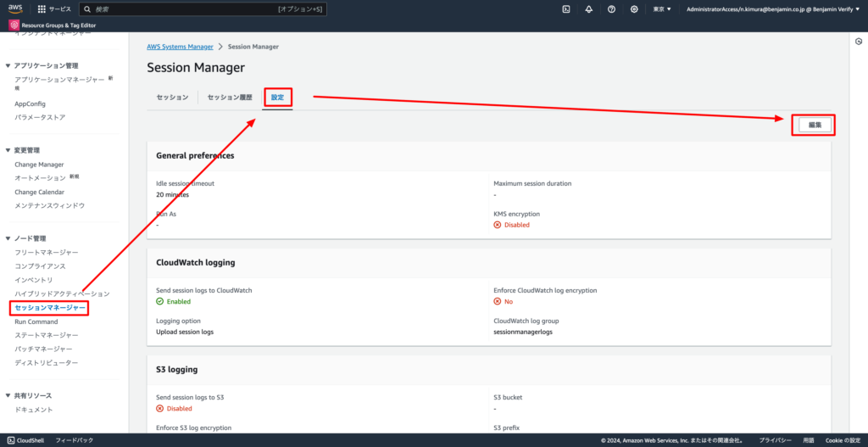The height and width of the screenshot is (447, 868).
Task: Click 用語 in the footer
Action: (808, 440)
